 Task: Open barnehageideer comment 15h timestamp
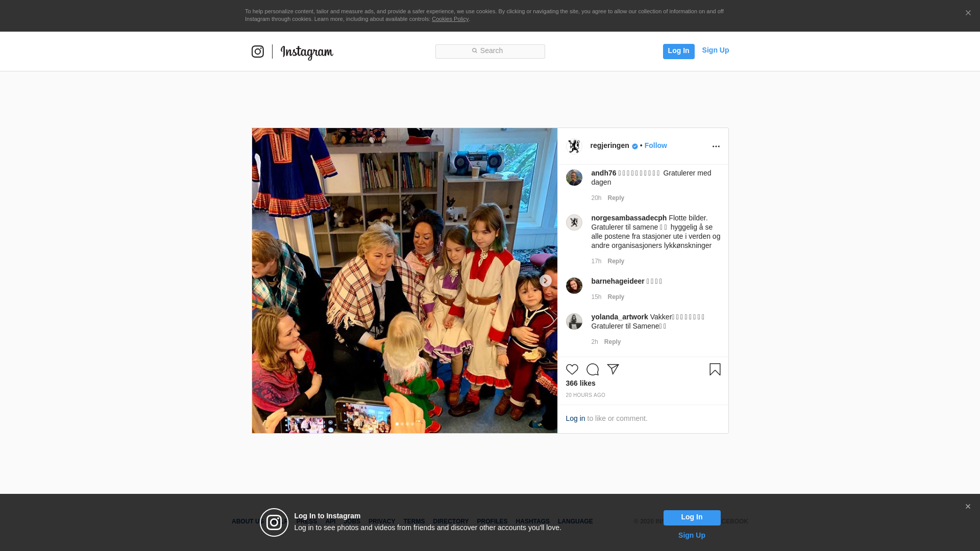[x=596, y=297]
